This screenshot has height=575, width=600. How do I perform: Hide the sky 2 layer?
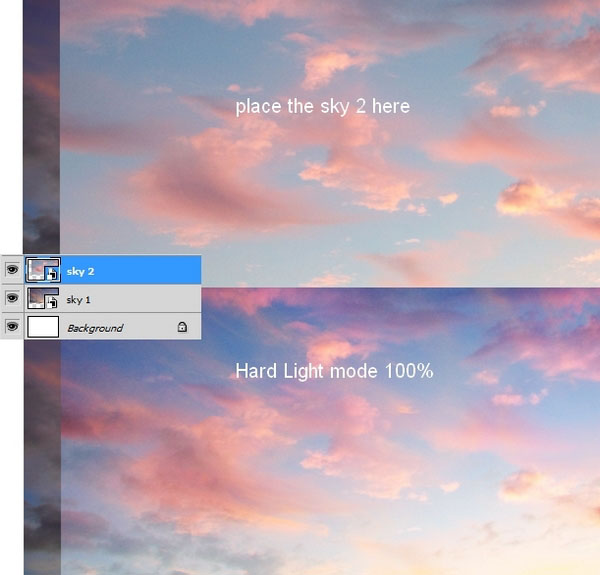point(12,270)
